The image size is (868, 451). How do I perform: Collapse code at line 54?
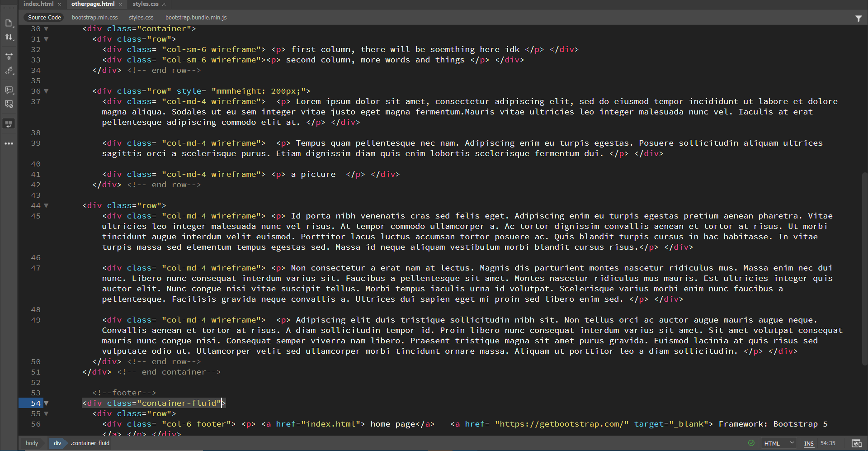pos(46,404)
